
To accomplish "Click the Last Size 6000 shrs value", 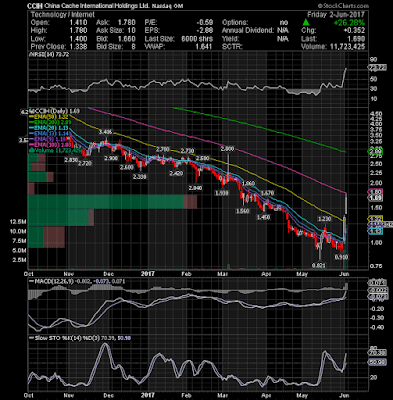I will [197, 39].
